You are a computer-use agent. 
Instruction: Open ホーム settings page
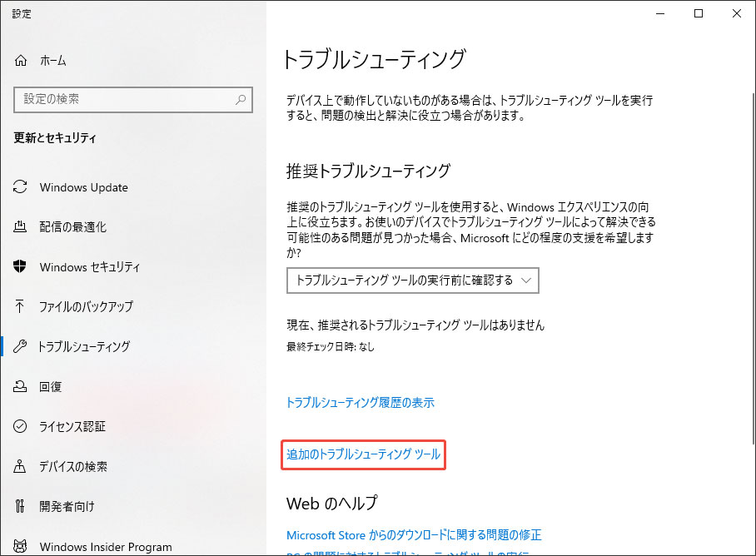pos(53,60)
